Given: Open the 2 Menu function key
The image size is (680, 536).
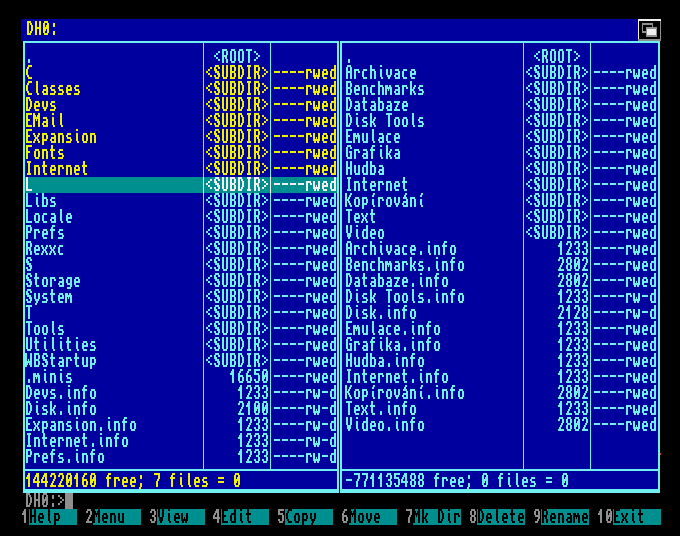Looking at the screenshot, I should click(109, 517).
